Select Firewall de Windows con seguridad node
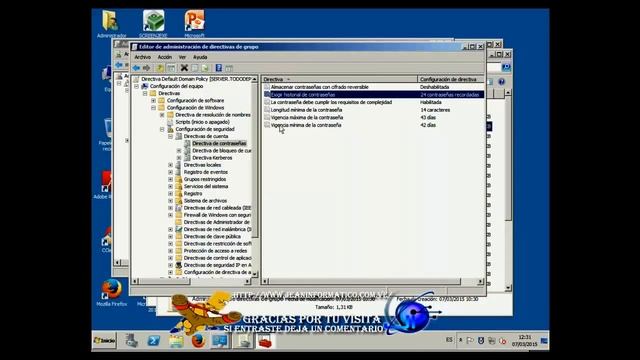Image resolution: width=640 pixels, height=360 pixels. tap(217, 215)
